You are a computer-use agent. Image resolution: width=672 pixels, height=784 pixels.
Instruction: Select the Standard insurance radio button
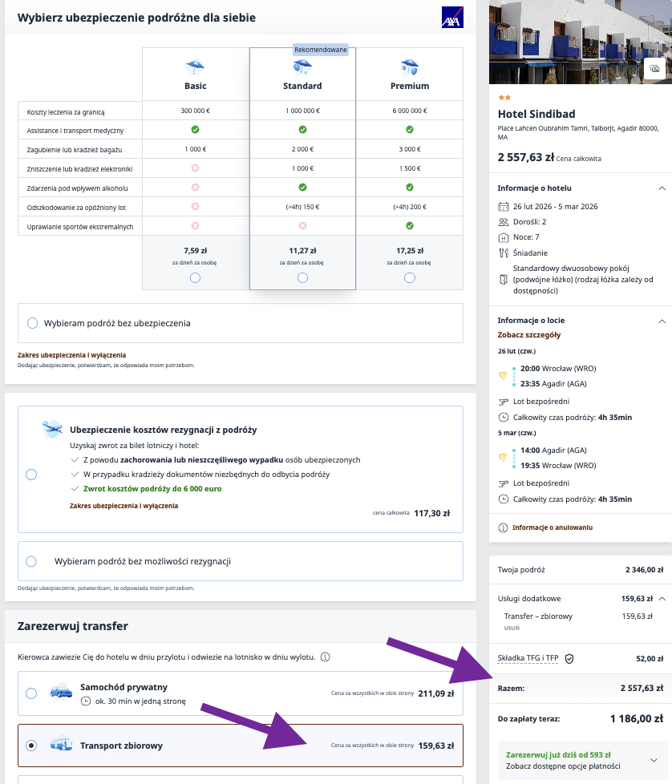[302, 277]
